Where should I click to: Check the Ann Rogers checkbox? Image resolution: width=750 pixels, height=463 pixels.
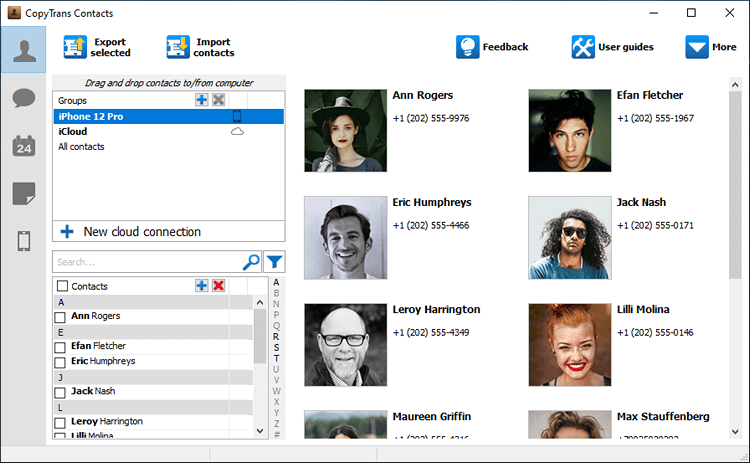[x=60, y=317]
